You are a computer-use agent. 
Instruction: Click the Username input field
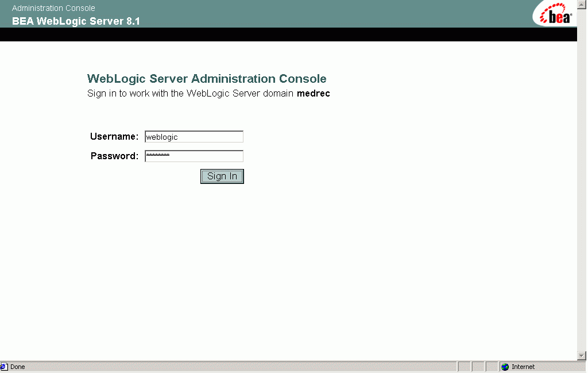(x=194, y=137)
